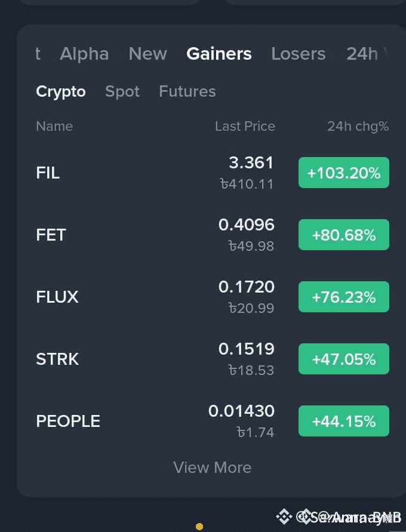The width and height of the screenshot is (406, 532).
Task: Click the +47.05% change badge
Action: 343,359
